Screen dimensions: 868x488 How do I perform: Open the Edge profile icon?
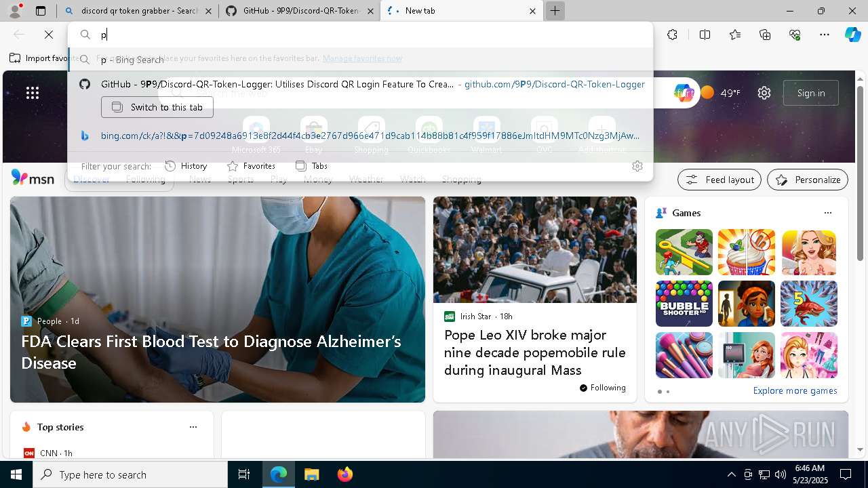pos(15,10)
